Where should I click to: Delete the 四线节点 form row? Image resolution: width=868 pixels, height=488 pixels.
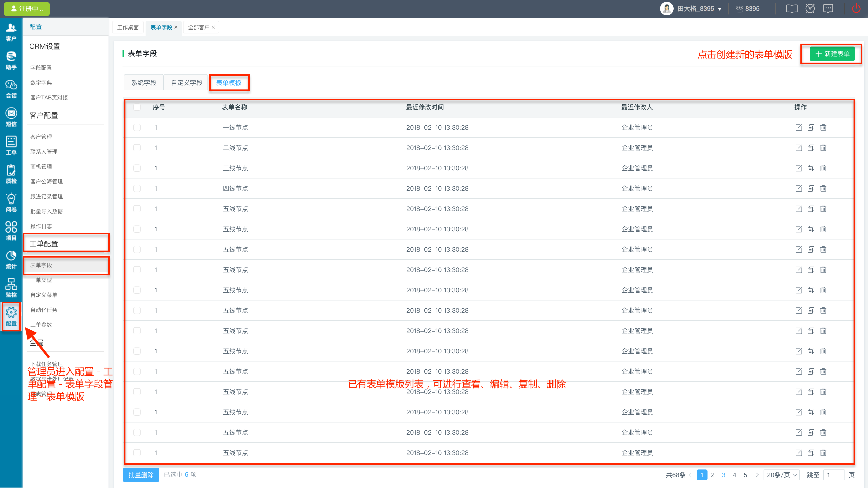pos(823,188)
